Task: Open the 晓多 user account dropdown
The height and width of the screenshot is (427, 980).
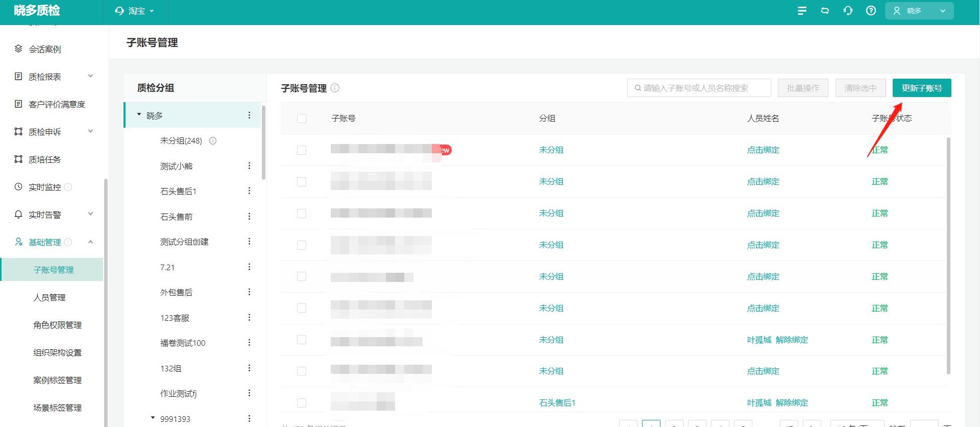Action: tap(919, 11)
